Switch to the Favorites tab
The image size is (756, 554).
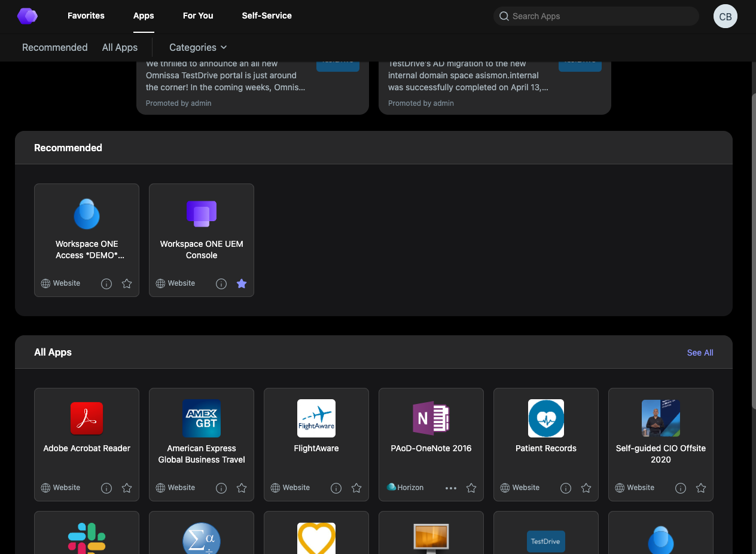coord(86,16)
